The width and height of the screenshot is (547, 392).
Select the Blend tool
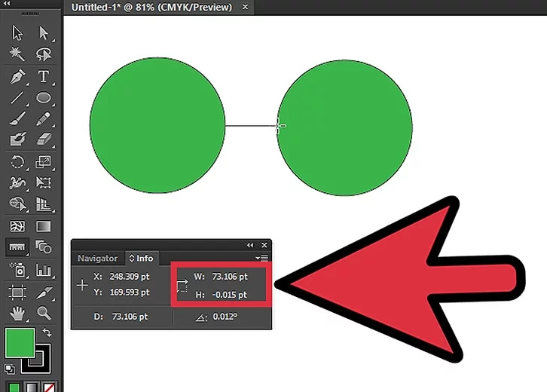(43, 247)
